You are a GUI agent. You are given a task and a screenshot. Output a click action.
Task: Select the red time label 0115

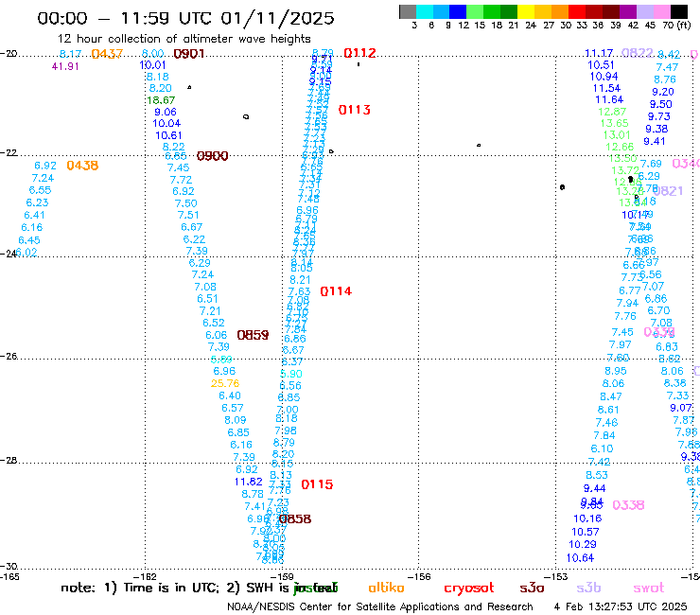point(317,484)
